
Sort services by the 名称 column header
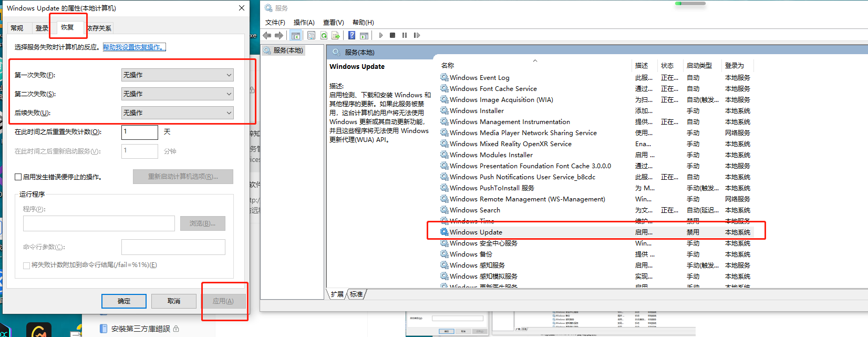pos(534,65)
